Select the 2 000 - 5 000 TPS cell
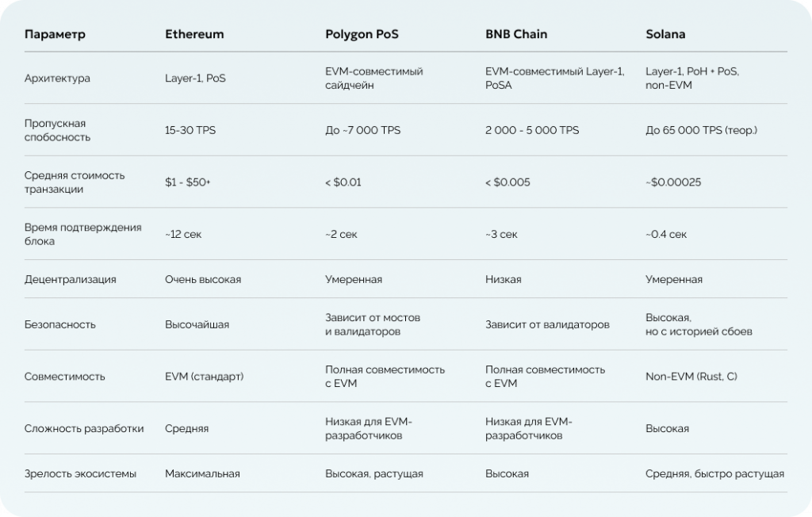The width and height of the screenshot is (812, 517). point(532,130)
